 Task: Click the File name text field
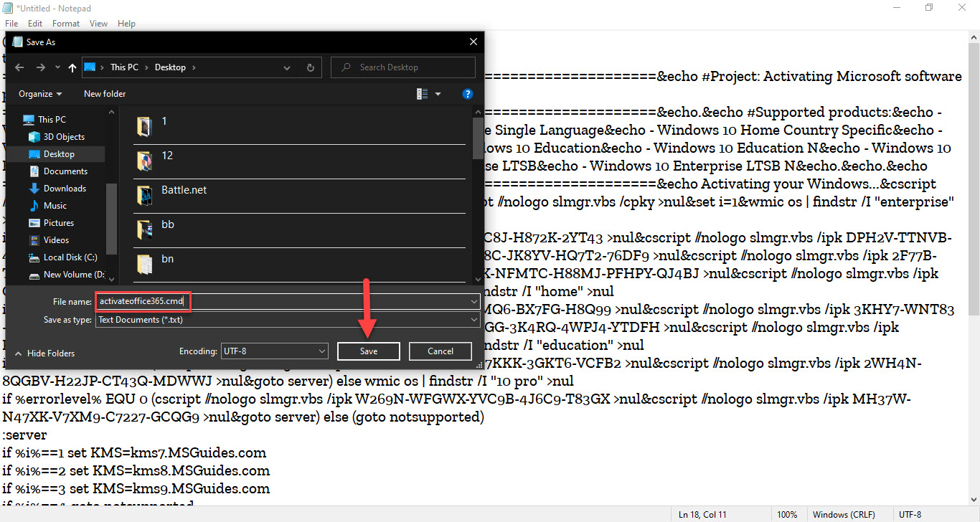point(287,302)
